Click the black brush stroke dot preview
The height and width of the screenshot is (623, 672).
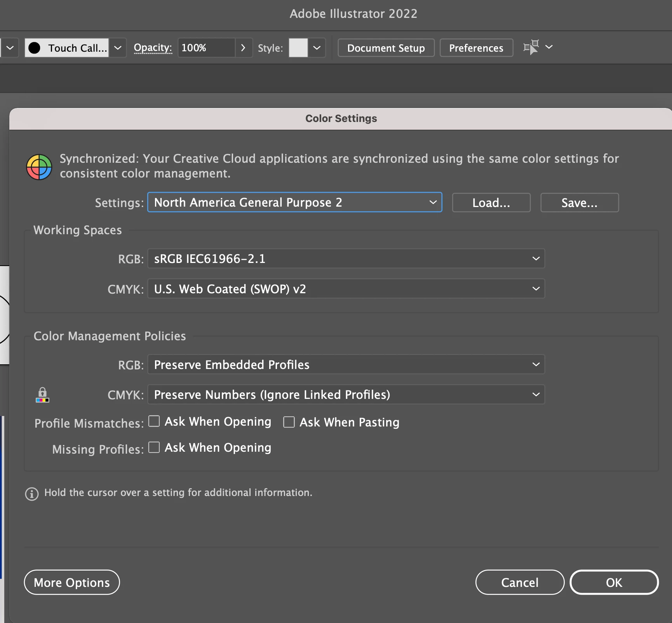point(34,48)
